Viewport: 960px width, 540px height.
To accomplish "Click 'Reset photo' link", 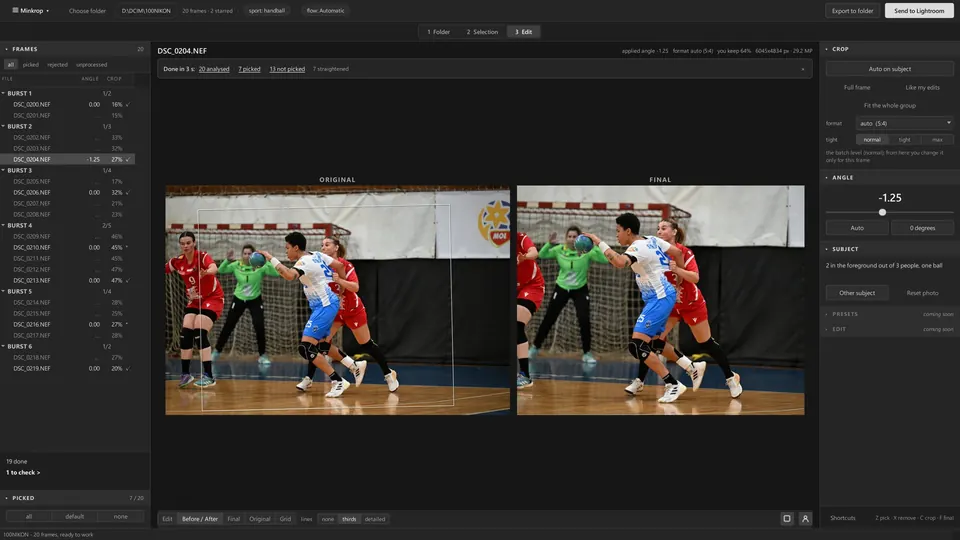I will [x=922, y=293].
